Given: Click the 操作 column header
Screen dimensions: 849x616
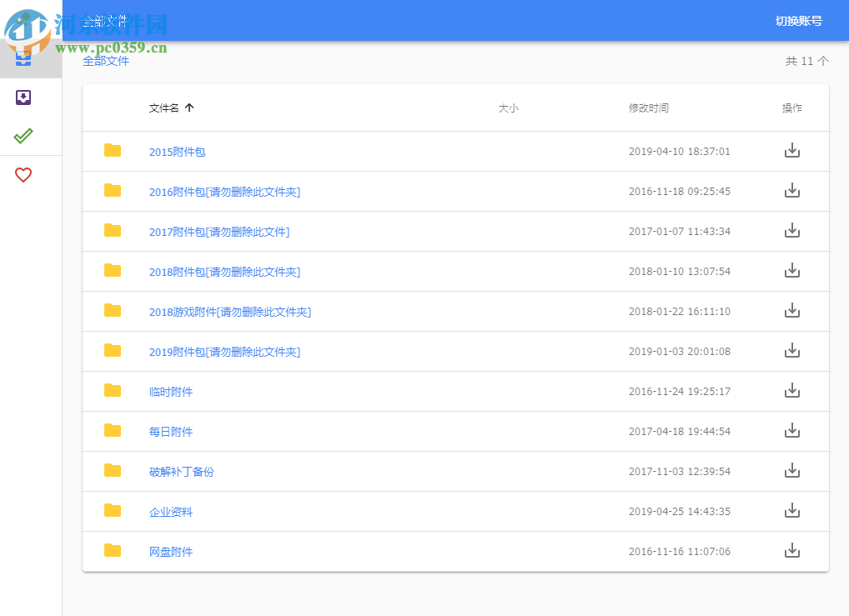Looking at the screenshot, I should coord(791,108).
